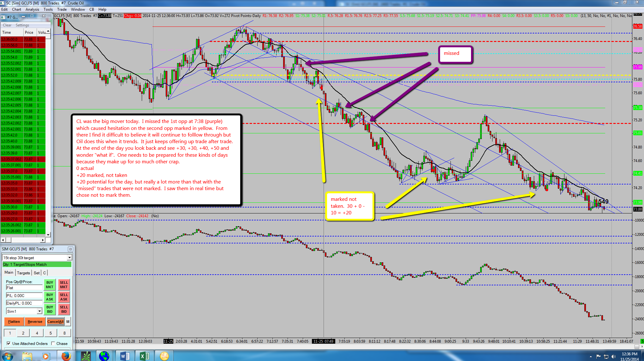Set order quantity to 2
Screen dimensions: 644x361
(x=23, y=333)
